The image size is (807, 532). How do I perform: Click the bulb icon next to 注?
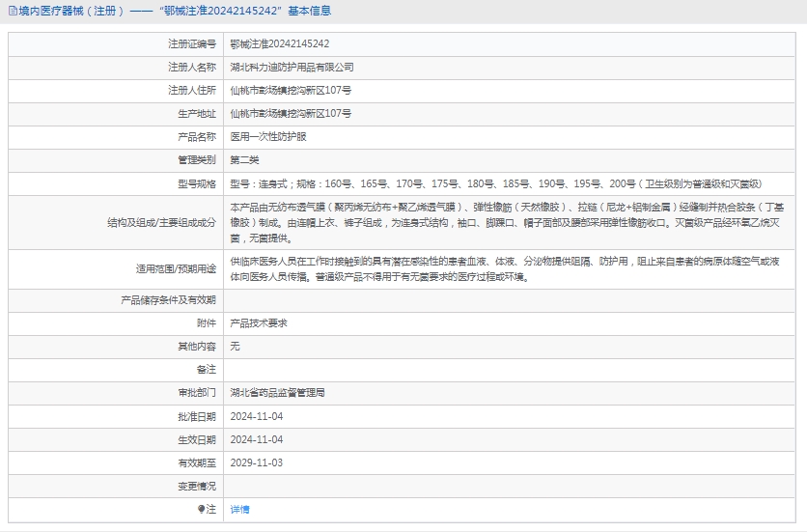pos(201,509)
